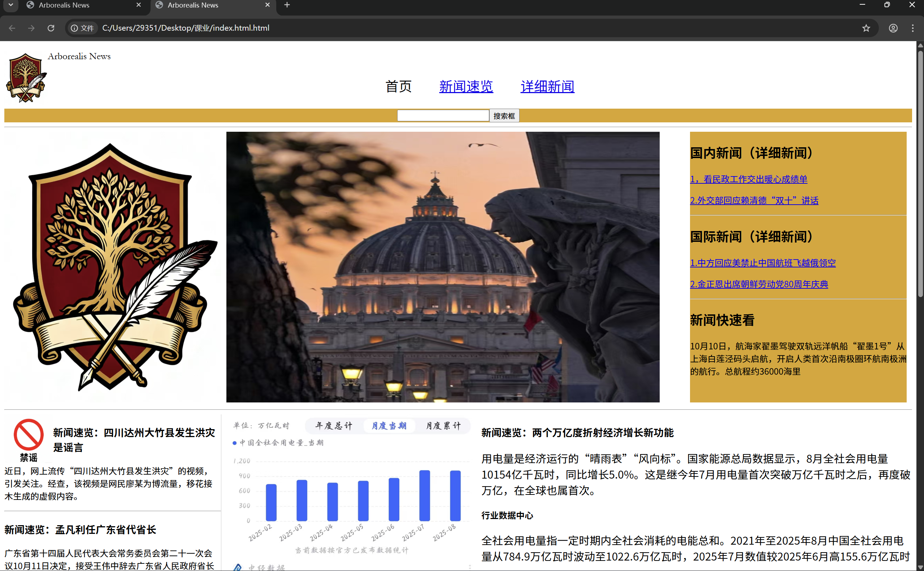924x571 pixels.
Task: Open the browser profile icon
Action: tap(893, 28)
